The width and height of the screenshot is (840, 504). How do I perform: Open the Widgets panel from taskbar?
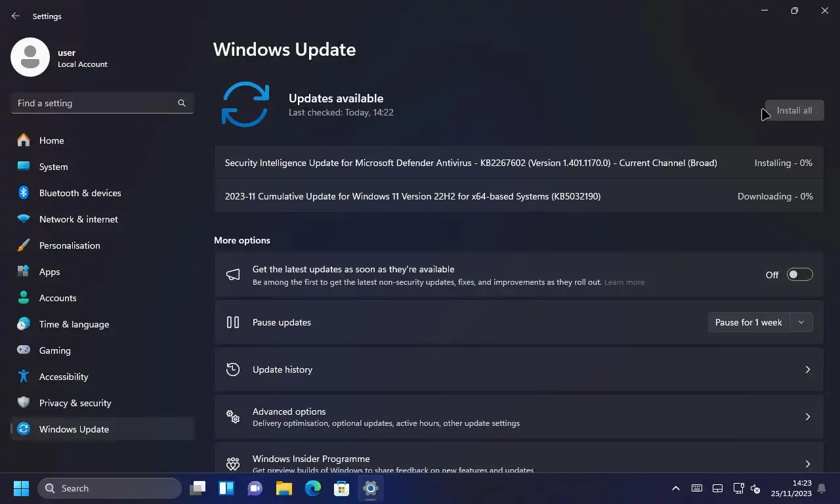(x=226, y=488)
